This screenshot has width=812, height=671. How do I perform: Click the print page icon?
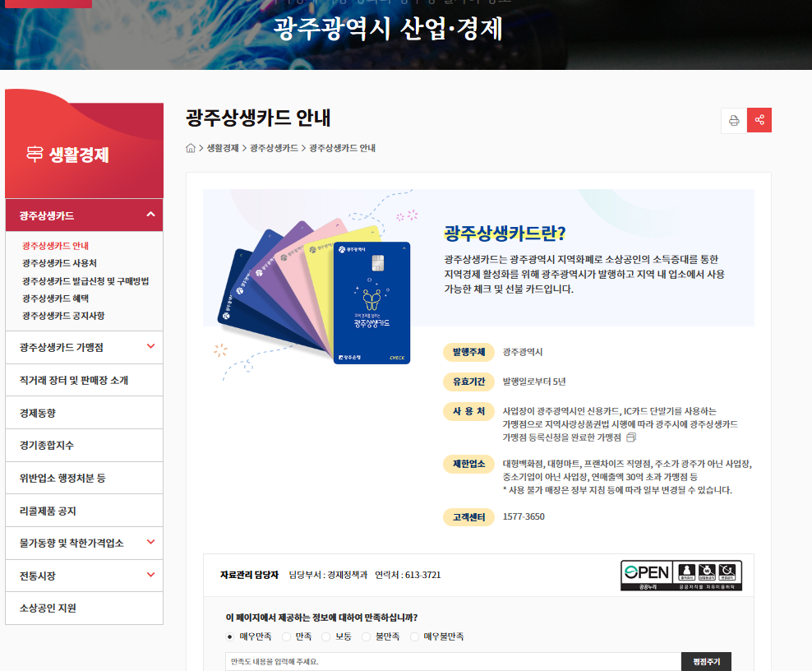tap(734, 120)
